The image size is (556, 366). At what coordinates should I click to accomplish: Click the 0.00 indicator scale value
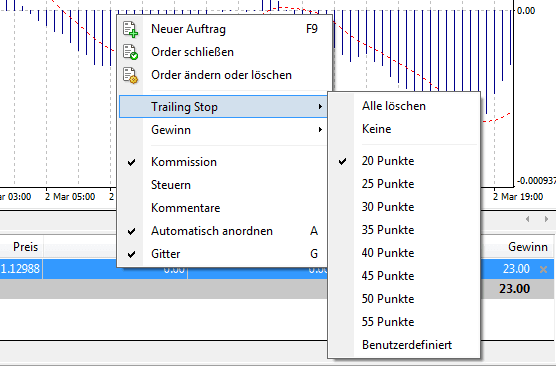click(x=526, y=11)
